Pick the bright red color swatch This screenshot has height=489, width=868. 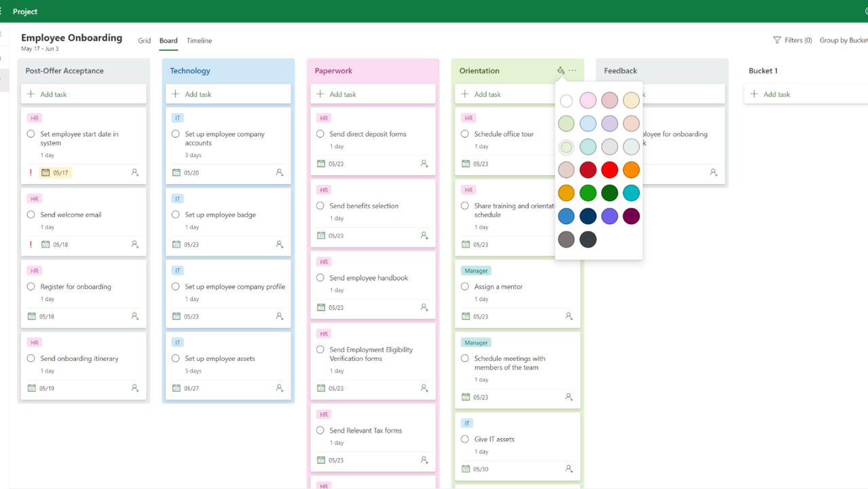pyautogui.click(x=609, y=170)
